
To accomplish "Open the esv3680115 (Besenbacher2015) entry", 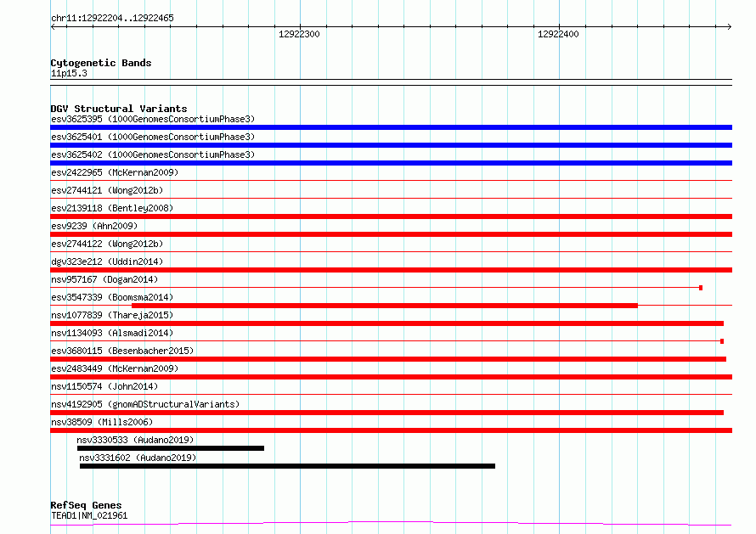I will click(x=122, y=351).
